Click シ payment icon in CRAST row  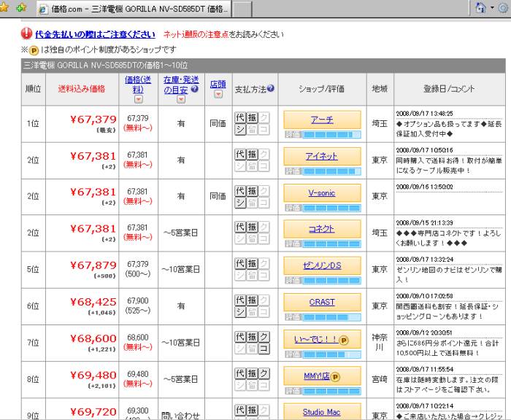[x=240, y=312]
